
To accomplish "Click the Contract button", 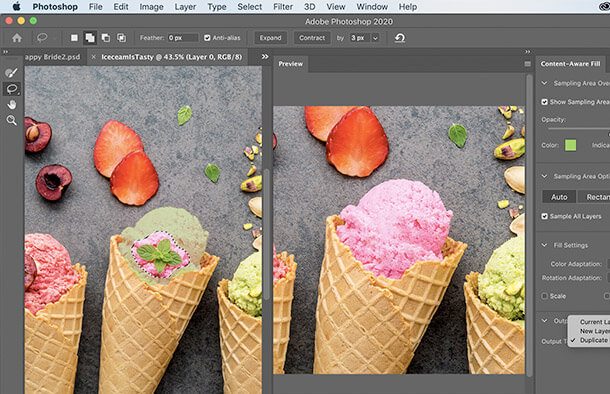I will pos(312,38).
